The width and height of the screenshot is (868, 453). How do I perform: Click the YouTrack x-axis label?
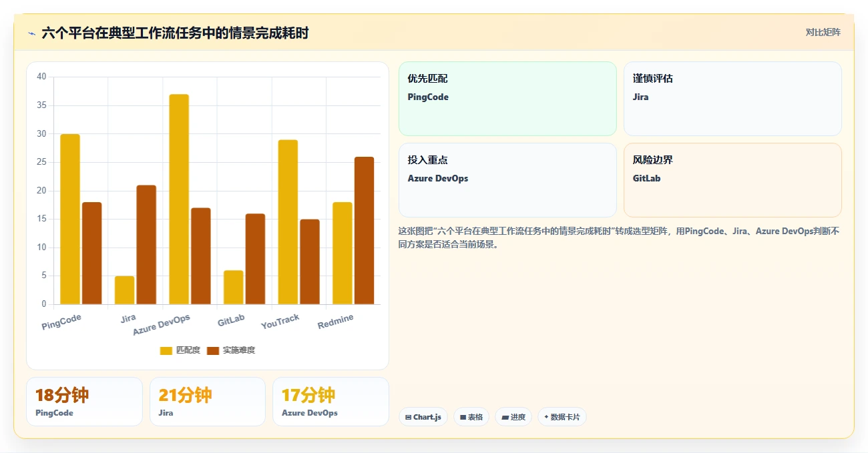pos(280,322)
